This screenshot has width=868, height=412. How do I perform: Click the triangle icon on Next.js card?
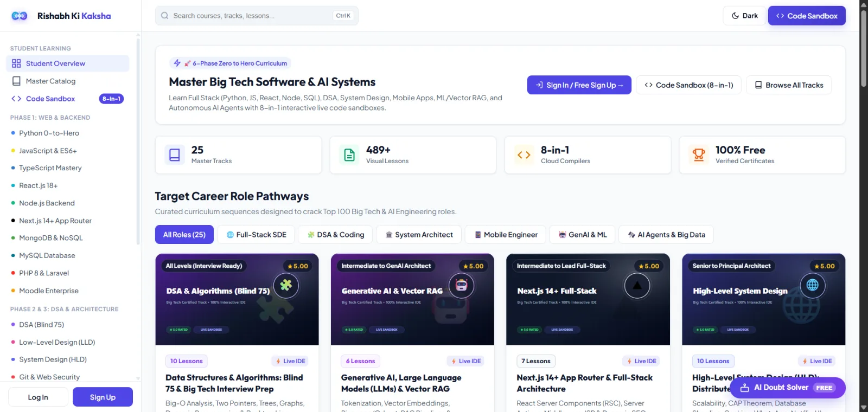[x=637, y=285]
